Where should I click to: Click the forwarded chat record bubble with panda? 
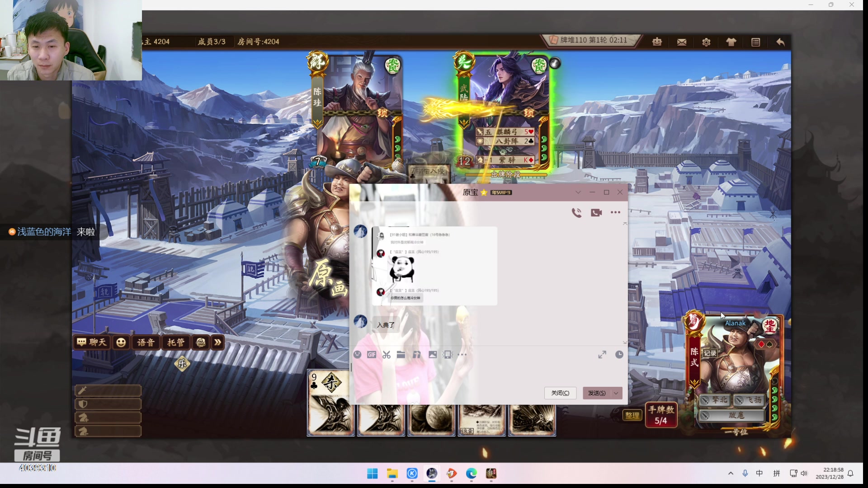click(x=434, y=266)
